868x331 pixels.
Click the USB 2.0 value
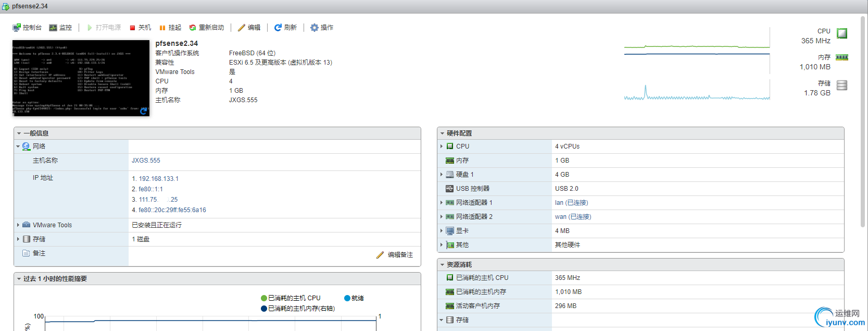[567, 189]
